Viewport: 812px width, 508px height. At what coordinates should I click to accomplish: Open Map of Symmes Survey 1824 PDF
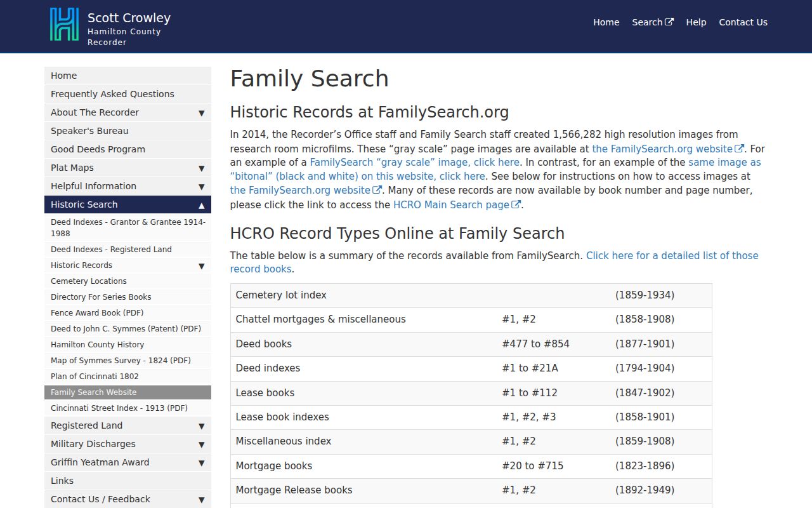tap(128, 361)
